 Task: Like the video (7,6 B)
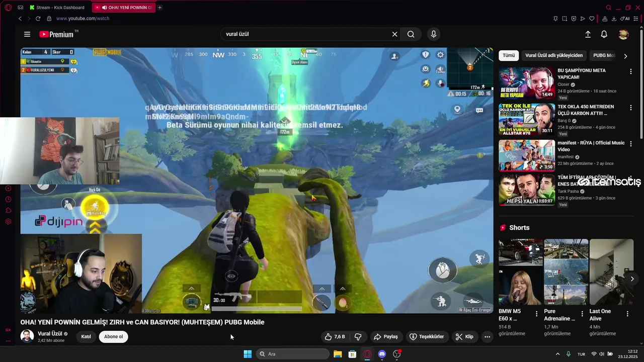pyautogui.click(x=335, y=337)
